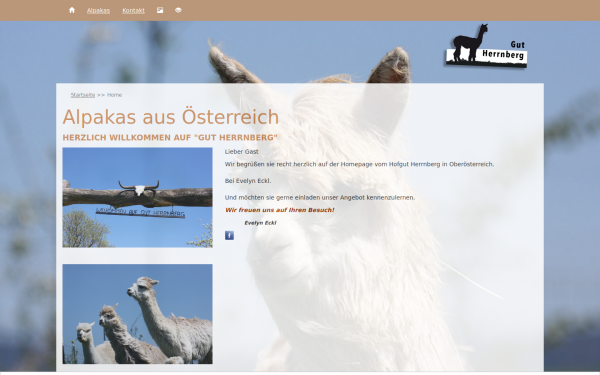Follow the Startseite breadcrumb link
The width and height of the screenshot is (600, 375).
point(83,95)
